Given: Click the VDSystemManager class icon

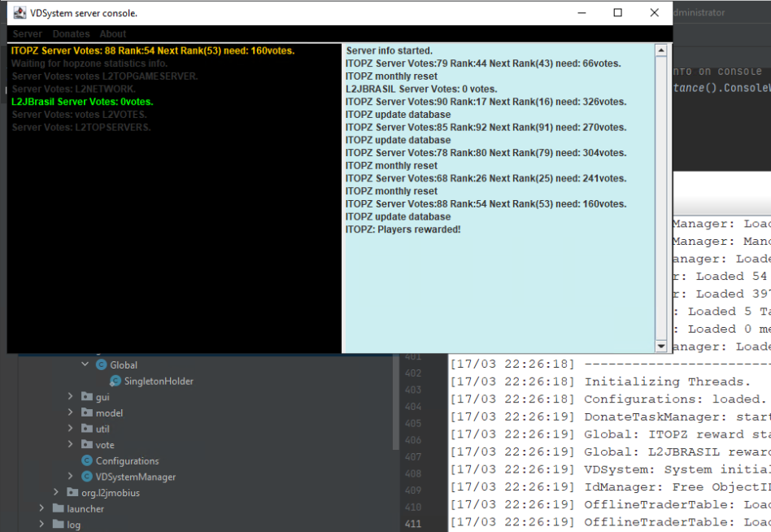Looking at the screenshot, I should coord(87,477).
